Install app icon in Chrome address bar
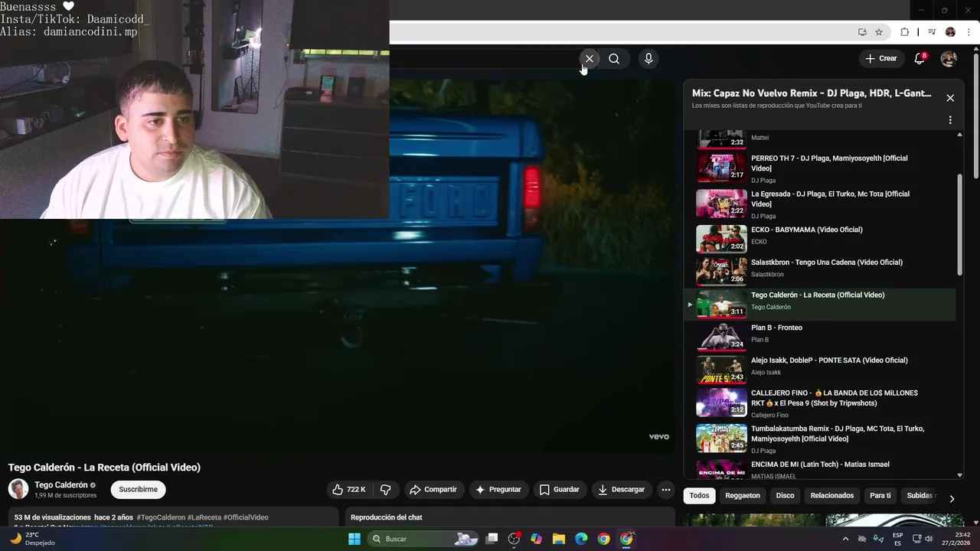980x551 pixels. [x=862, y=32]
